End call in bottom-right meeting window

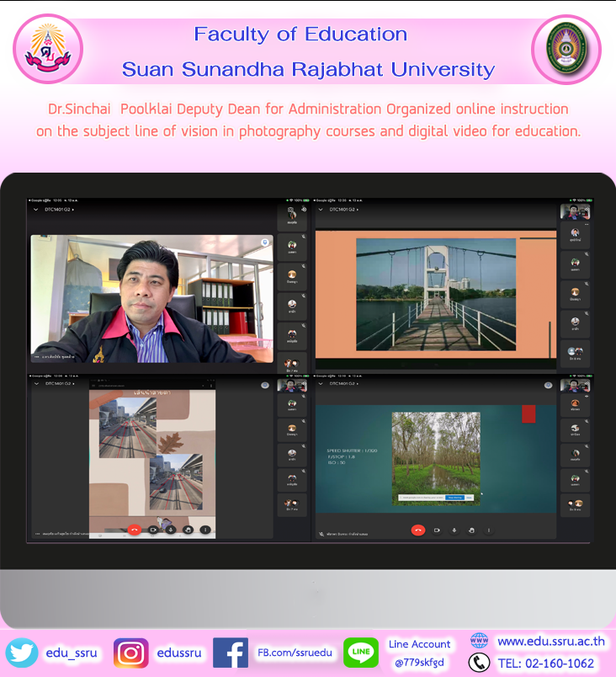point(417,530)
